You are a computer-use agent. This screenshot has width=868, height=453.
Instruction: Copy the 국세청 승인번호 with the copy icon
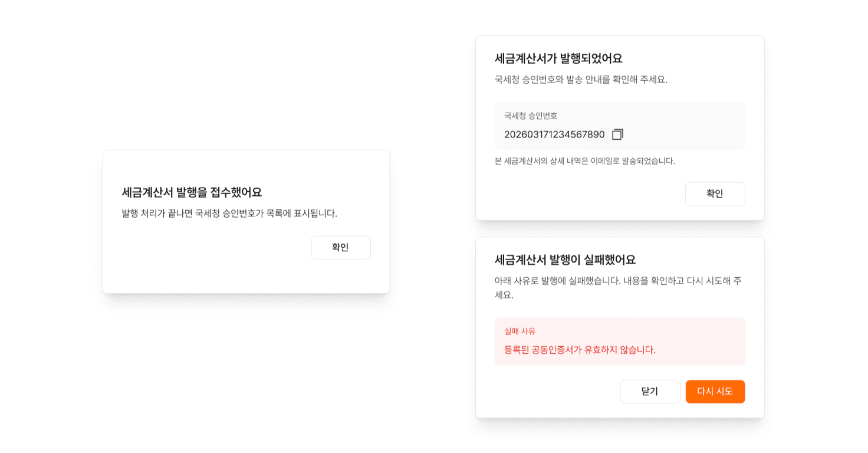coord(617,134)
